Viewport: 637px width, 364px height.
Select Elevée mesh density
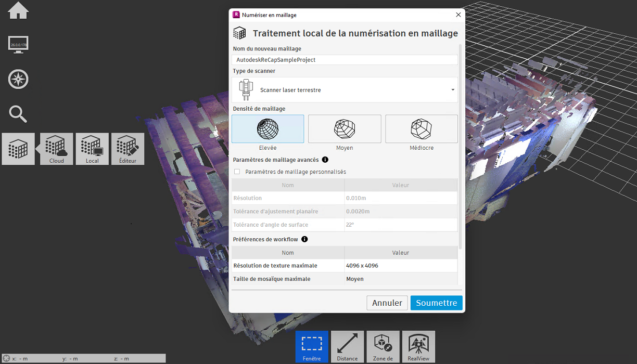(267, 129)
